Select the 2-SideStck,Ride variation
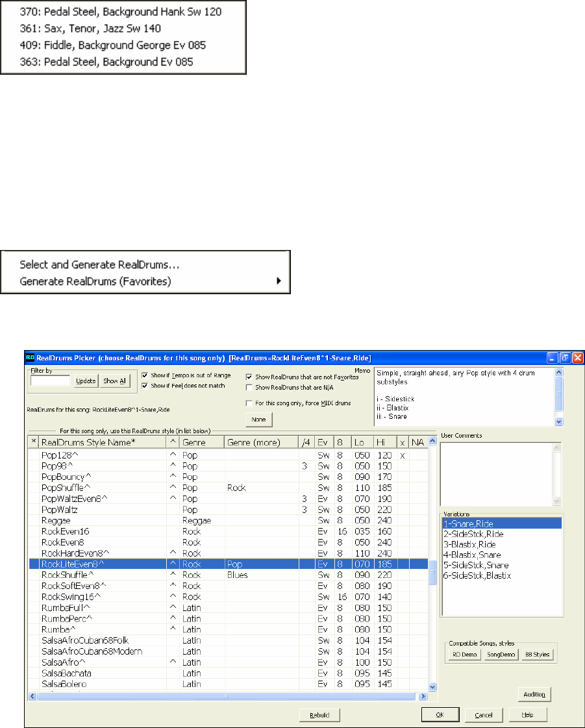This screenshot has width=585, height=728. click(x=502, y=534)
